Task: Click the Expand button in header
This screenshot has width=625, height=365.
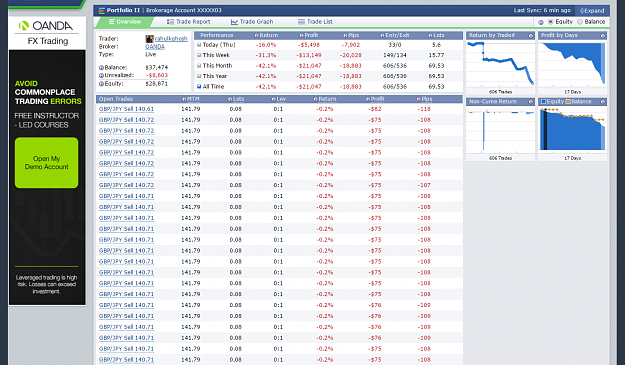Action: point(592,11)
